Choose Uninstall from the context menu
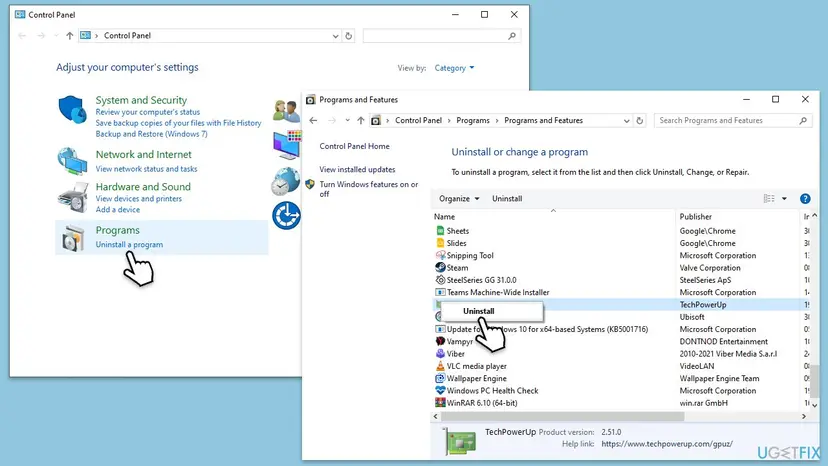The width and height of the screenshot is (828, 466). (491, 311)
